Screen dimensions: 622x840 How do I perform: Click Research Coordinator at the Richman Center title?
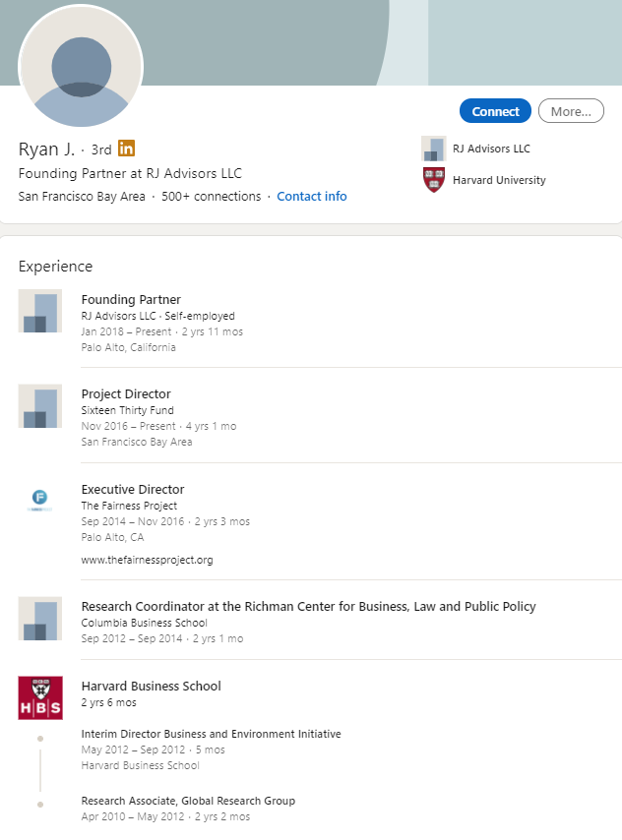pos(308,607)
